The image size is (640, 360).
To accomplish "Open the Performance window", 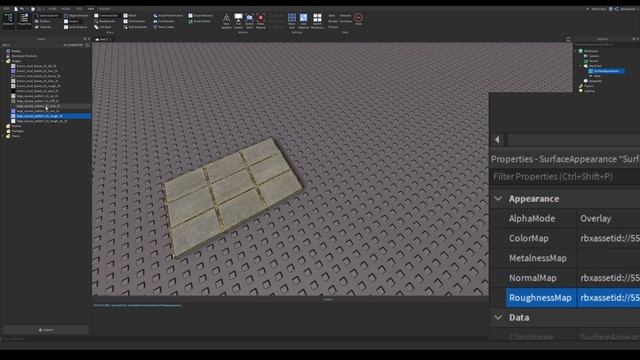I will tap(135, 21).
